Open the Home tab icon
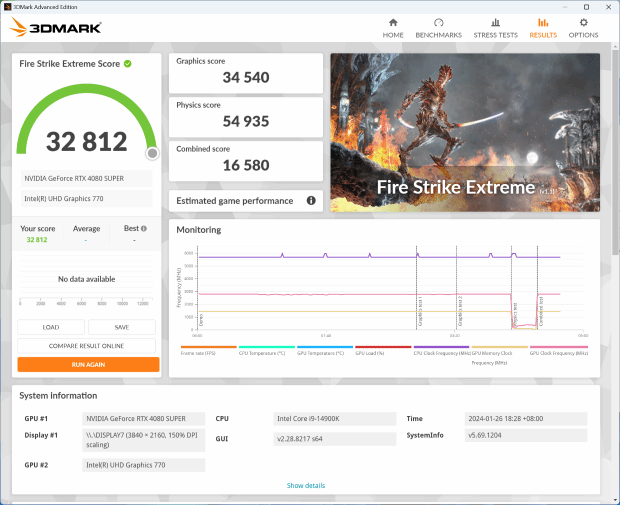The width and height of the screenshot is (620, 505). 393,23
